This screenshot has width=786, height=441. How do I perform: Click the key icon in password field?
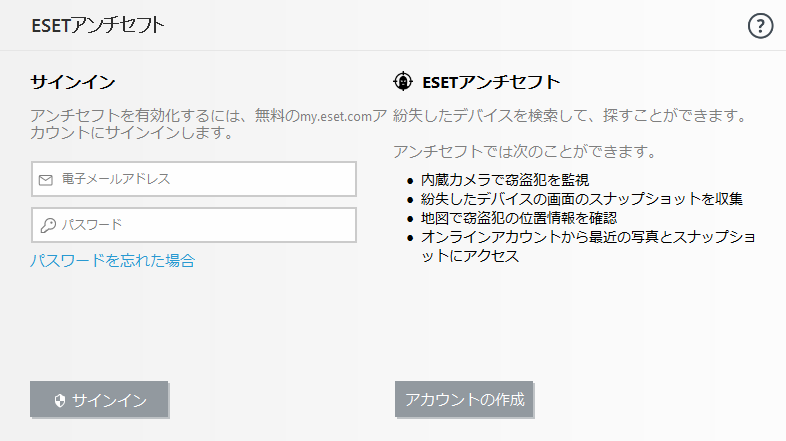[x=48, y=225]
